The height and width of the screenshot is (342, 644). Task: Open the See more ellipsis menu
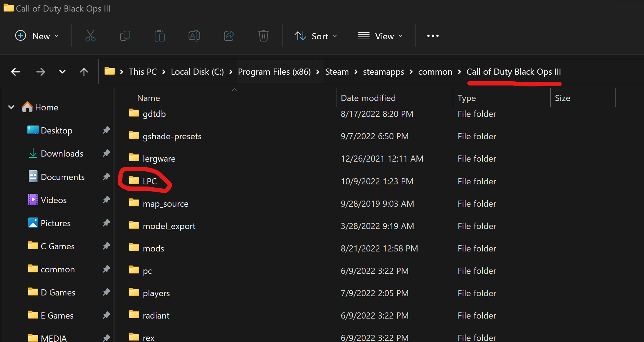433,36
